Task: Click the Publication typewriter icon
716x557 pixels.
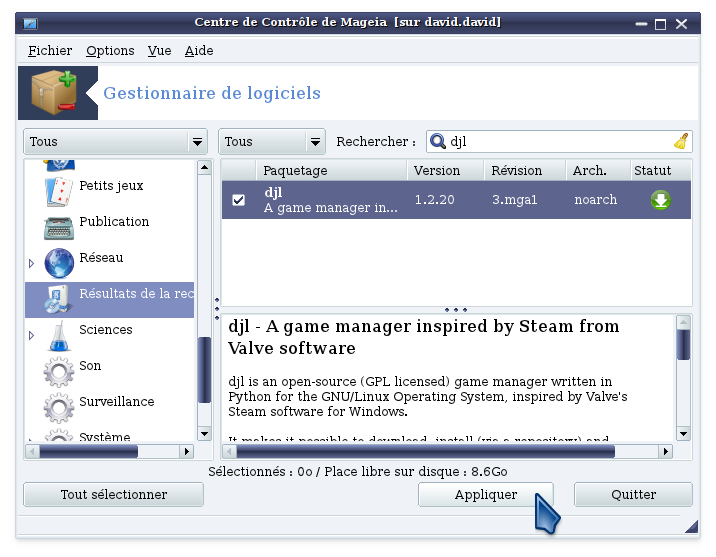Action: (x=59, y=228)
